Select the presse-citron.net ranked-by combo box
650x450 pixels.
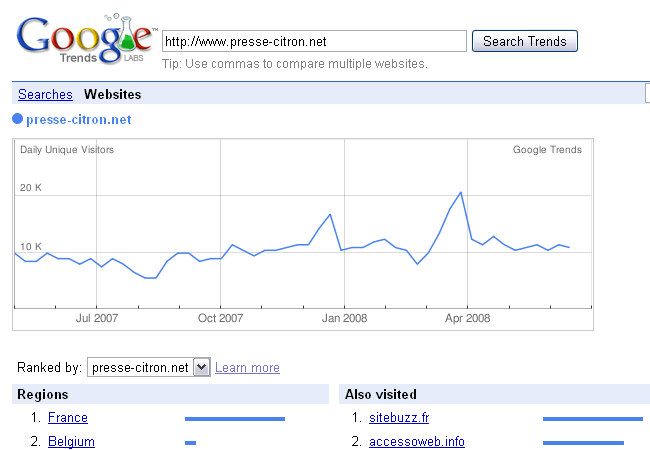(x=148, y=367)
